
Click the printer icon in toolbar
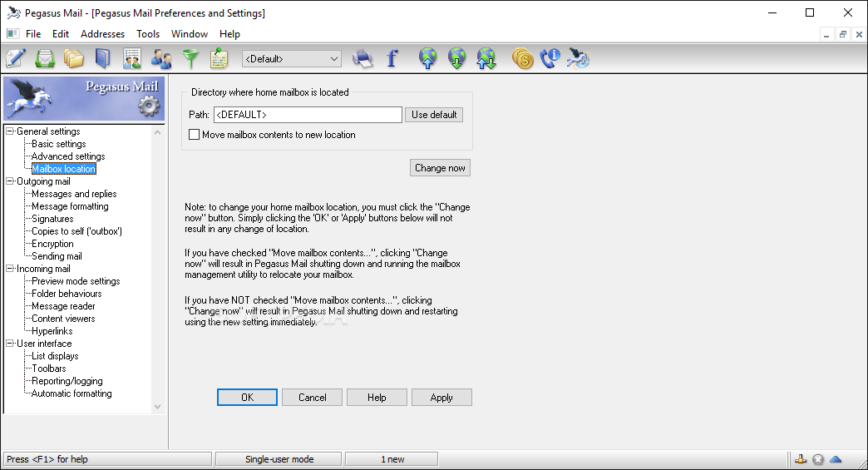(x=362, y=58)
